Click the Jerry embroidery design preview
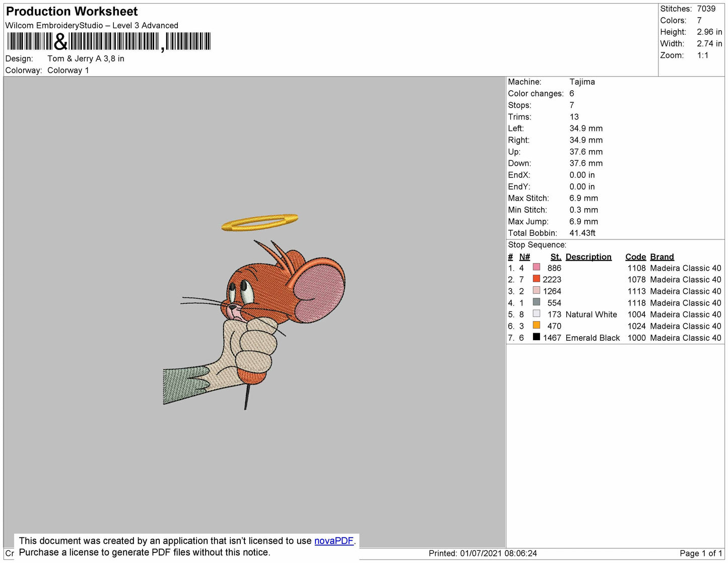The height and width of the screenshot is (563, 728). [x=254, y=311]
